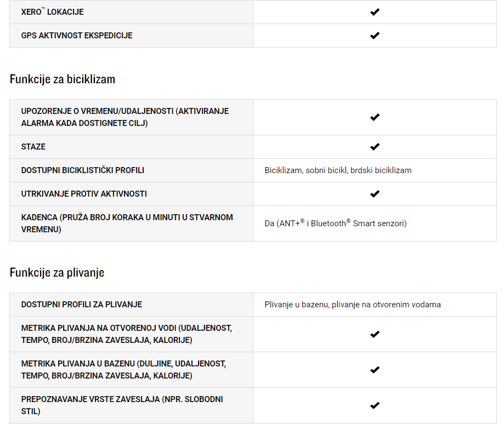Screen dimensions: 504x424
Task: Click checkmark for METRIKA PLIVANJA NA OTVORENOJ VODI
Action: tap(375, 334)
